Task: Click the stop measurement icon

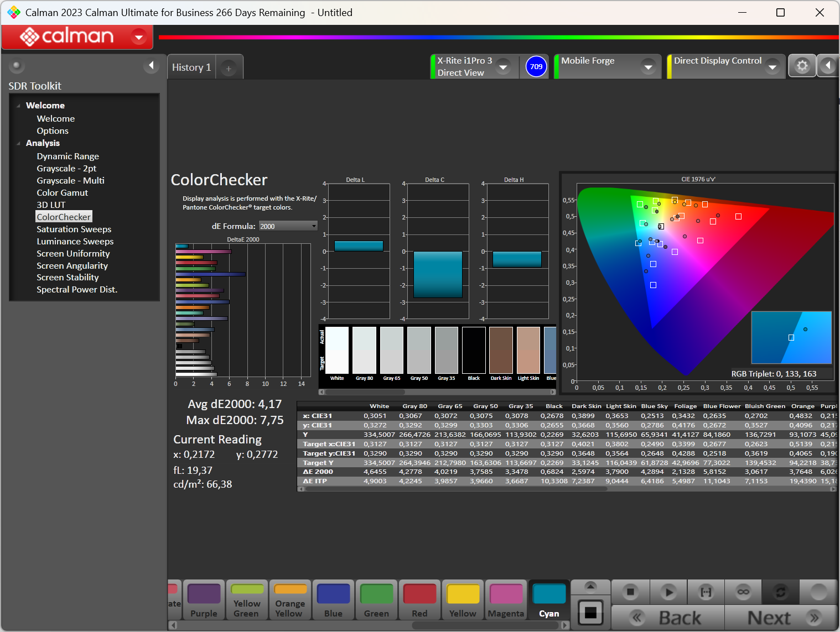Action: (x=630, y=592)
